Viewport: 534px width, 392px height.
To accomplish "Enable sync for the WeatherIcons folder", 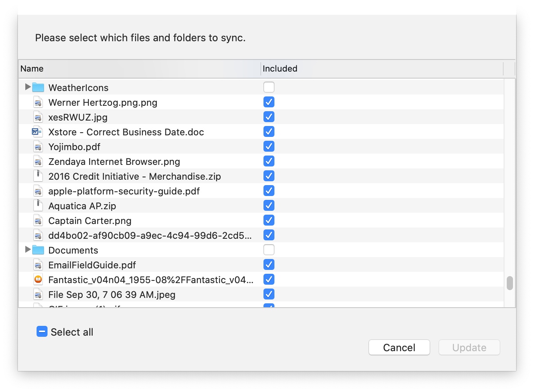I will point(269,87).
